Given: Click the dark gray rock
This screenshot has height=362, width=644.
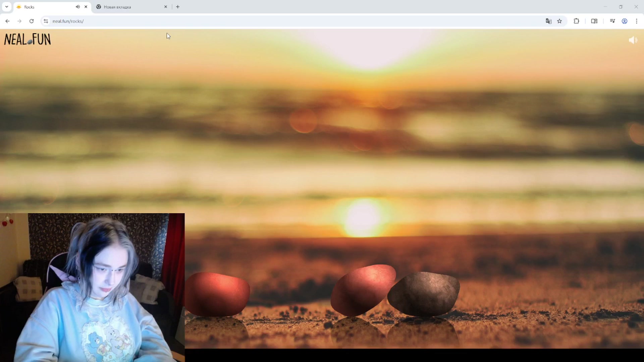Looking at the screenshot, I should point(424,294).
